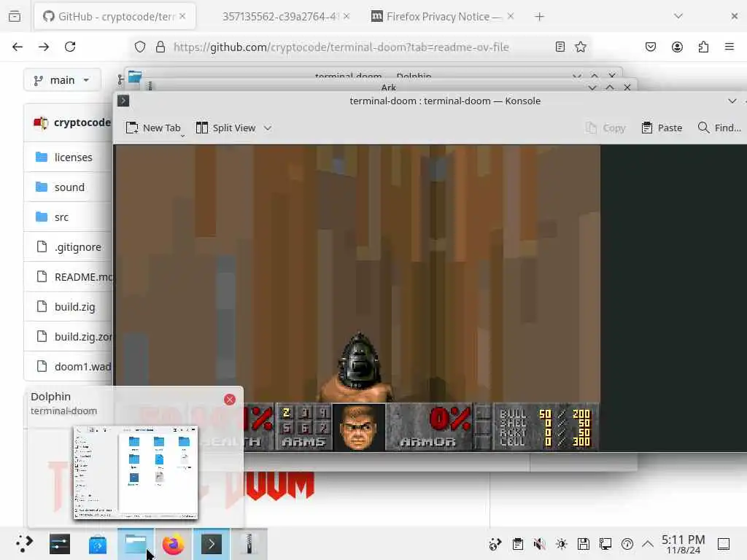The image size is (747, 560).
Task: Close the Firefox Privacy Notice tab
Action: tap(510, 16)
